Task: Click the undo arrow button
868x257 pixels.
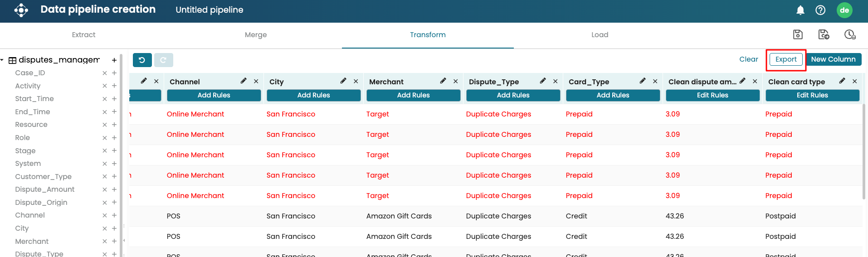Action: (142, 60)
